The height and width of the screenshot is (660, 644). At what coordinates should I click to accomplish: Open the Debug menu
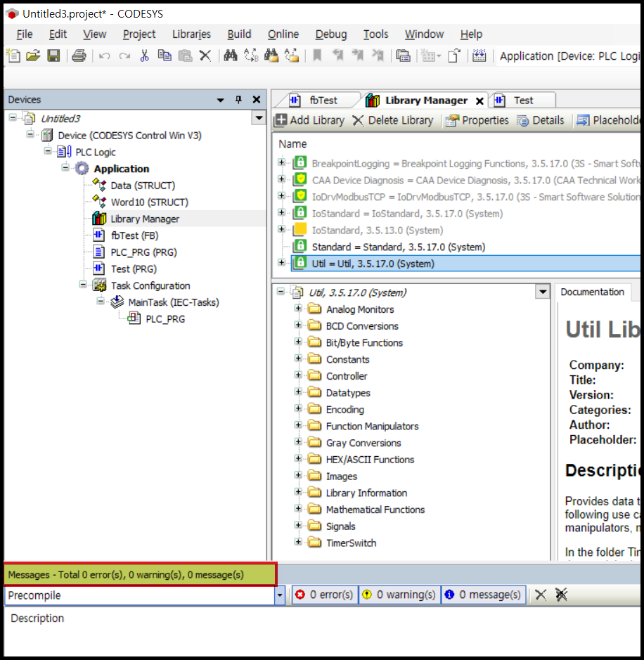[x=331, y=34]
